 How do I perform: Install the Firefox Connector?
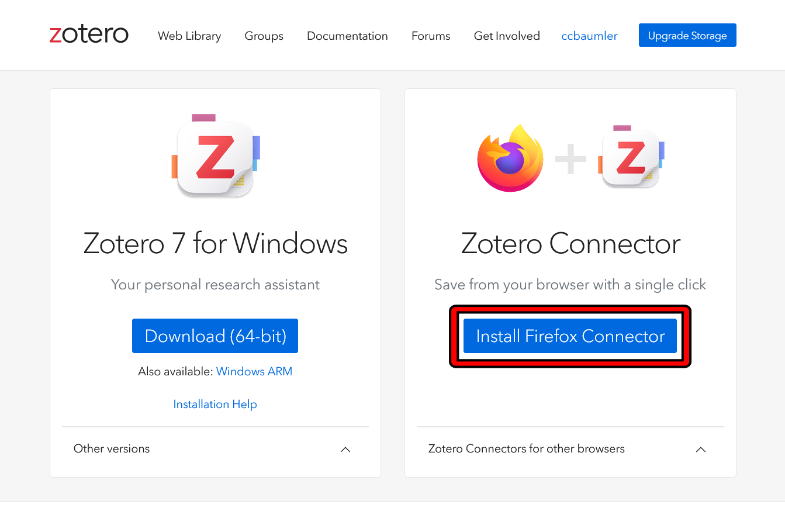click(x=570, y=336)
